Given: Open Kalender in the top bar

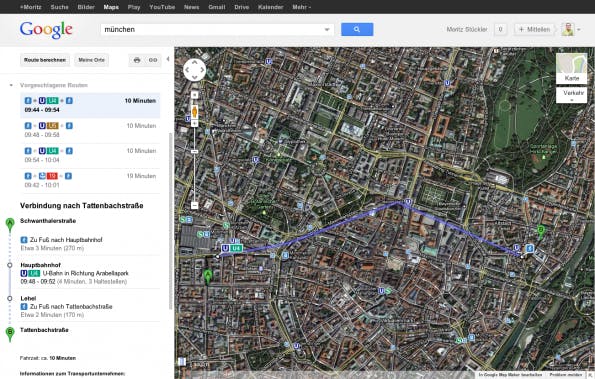Looking at the screenshot, I should (x=271, y=7).
